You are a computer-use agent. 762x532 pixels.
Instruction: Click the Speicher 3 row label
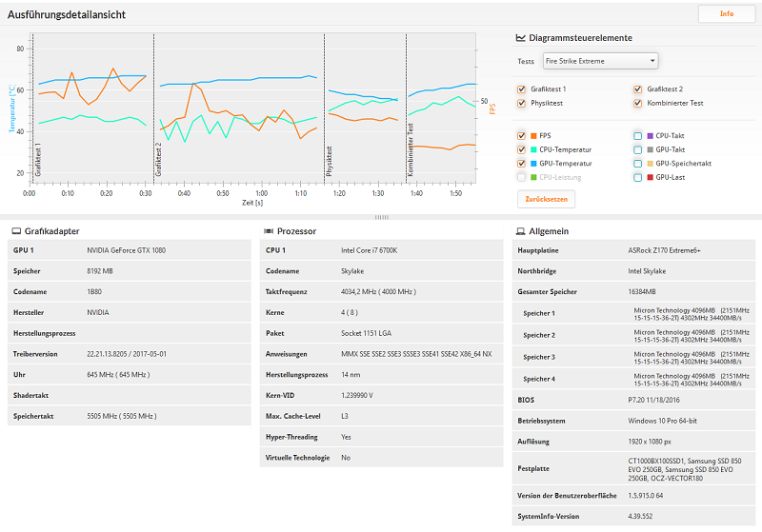539,357
